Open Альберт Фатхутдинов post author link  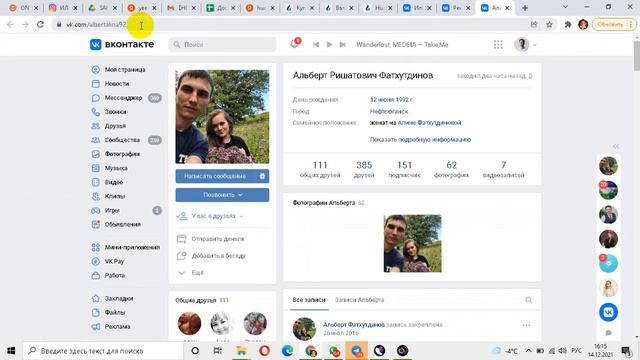click(x=354, y=325)
